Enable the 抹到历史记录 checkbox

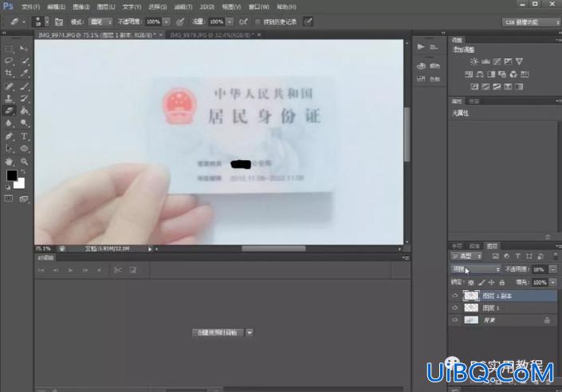pyautogui.click(x=257, y=22)
